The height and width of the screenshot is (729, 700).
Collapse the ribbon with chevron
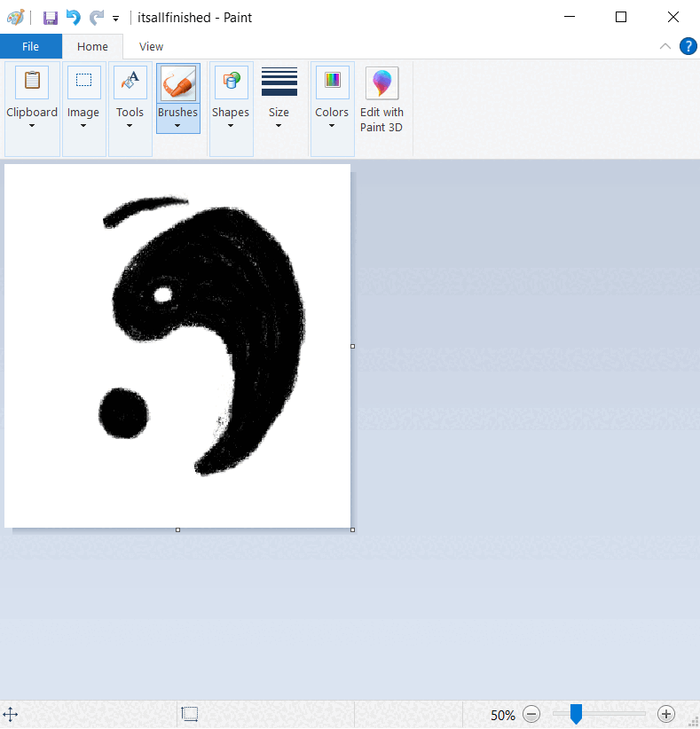(x=665, y=46)
